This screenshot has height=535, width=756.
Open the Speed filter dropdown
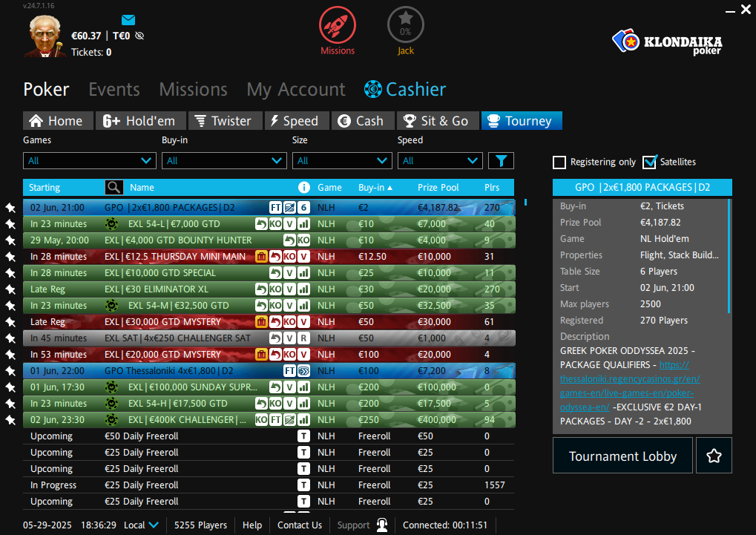(x=440, y=160)
